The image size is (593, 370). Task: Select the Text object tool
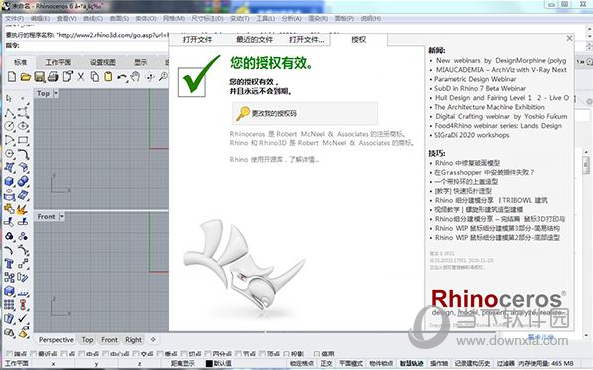point(9,264)
